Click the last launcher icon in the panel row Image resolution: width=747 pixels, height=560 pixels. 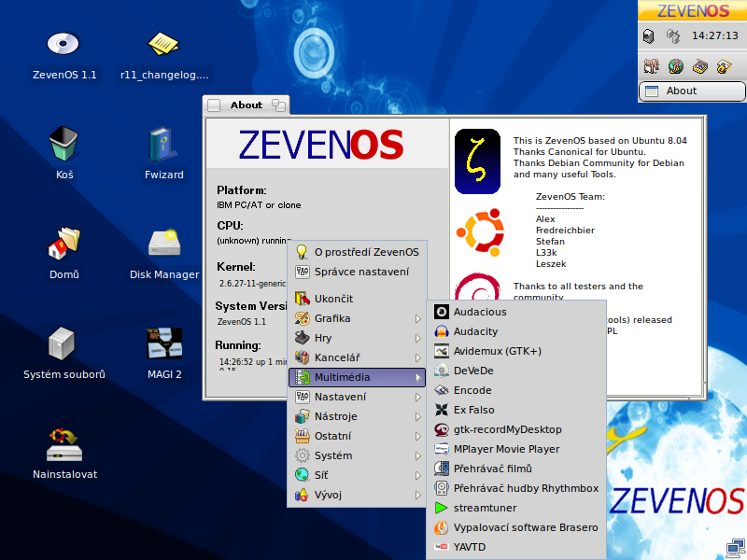[x=725, y=66]
